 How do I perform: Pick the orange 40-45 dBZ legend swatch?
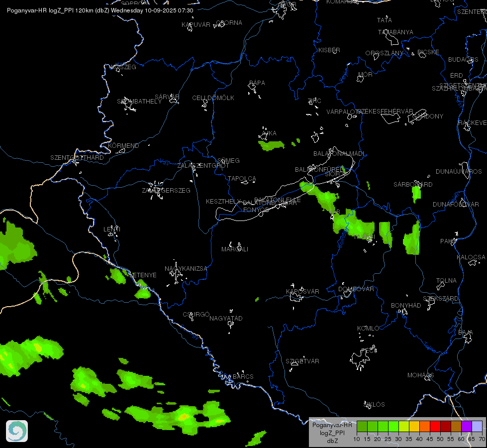coord(425,427)
